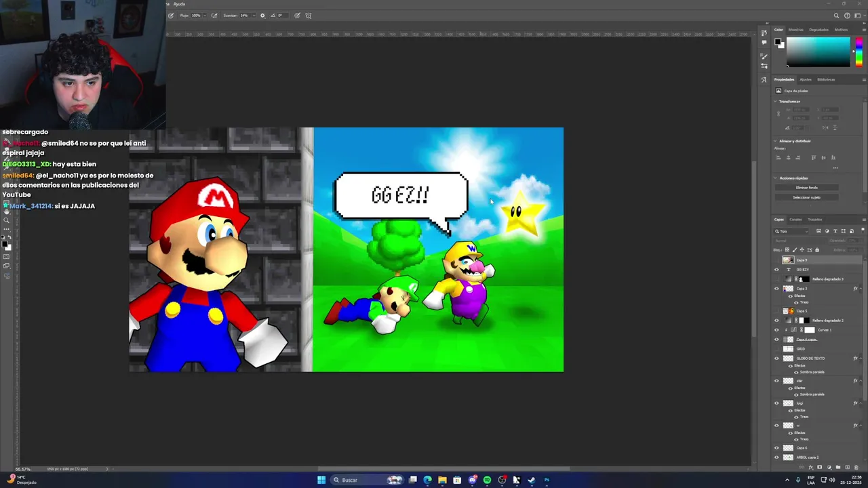Open the Suavizar percentage dropdown

253,16
